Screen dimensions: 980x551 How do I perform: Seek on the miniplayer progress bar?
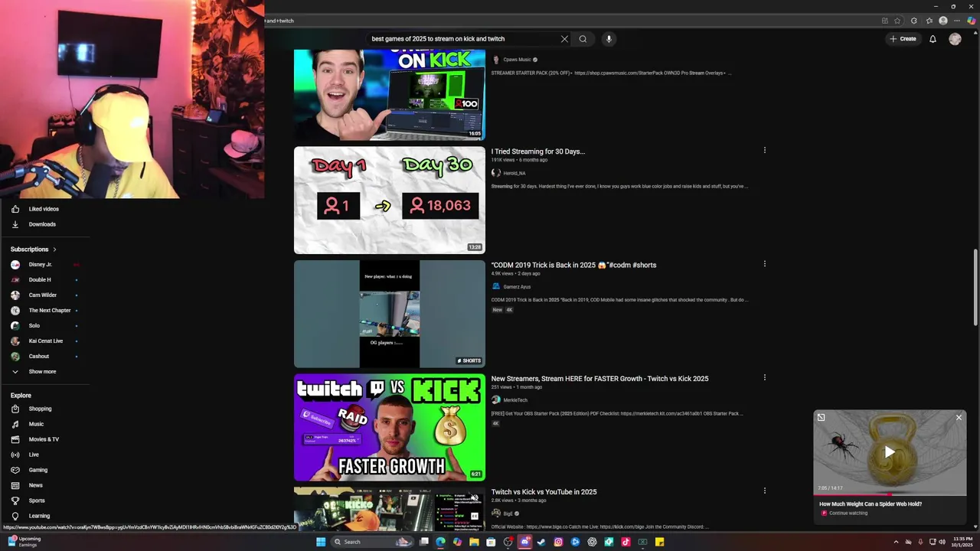tap(890, 494)
